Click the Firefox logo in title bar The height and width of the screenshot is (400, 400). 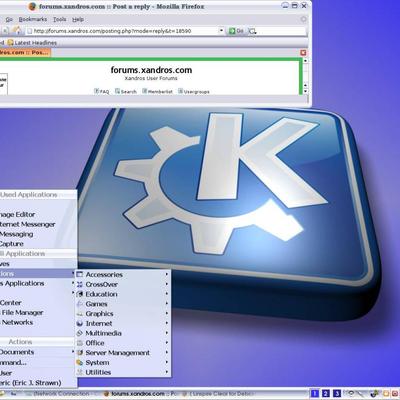point(32,6)
